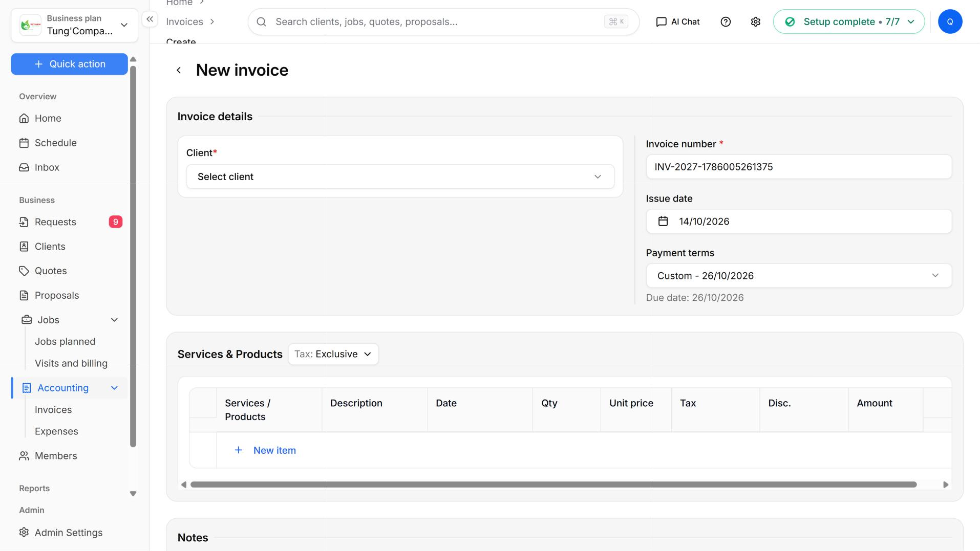
Task: Collapse the Jobs submenu chevron
Action: pos(115,320)
